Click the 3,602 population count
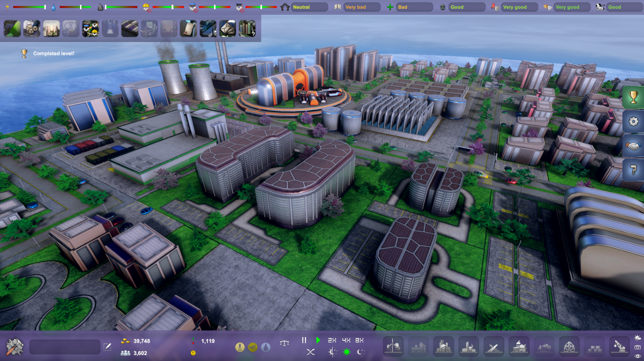 point(140,353)
